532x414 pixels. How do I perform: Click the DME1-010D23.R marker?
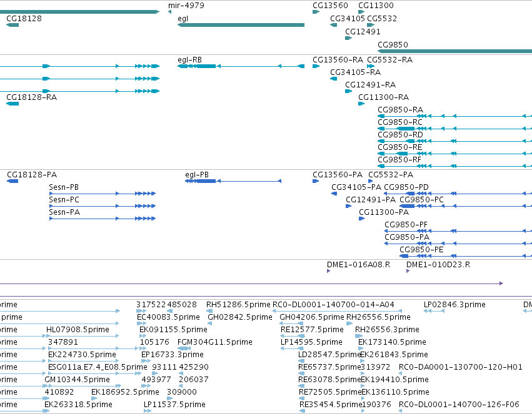pos(408,271)
